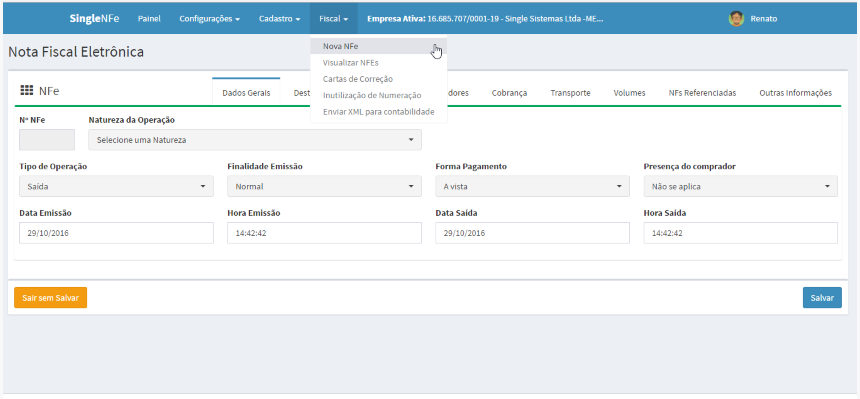Click the Empresa Ativa company text
Viewport: 860px width, 399px height.
485,19
